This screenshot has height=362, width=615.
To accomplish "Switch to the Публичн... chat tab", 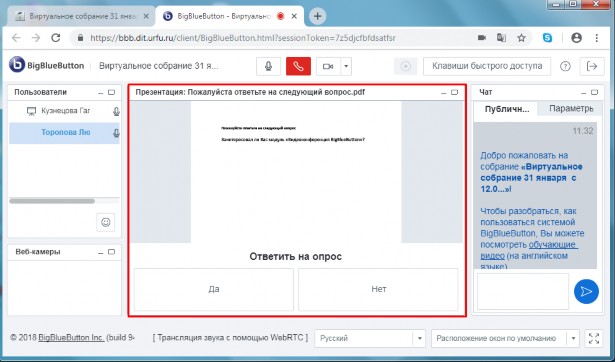I will click(506, 109).
